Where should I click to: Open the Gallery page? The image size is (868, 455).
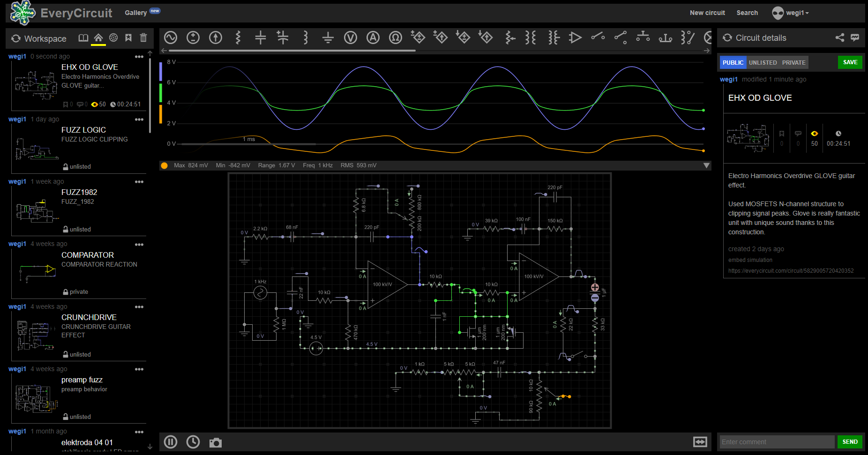pos(135,13)
